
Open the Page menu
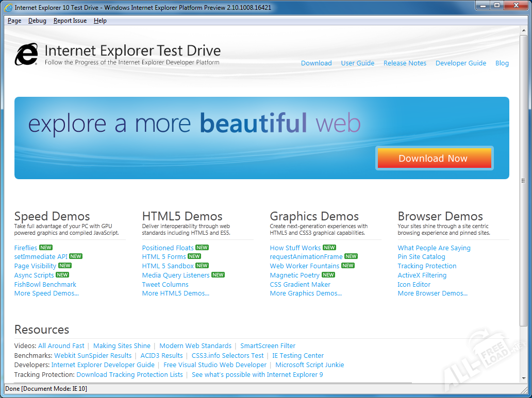click(x=14, y=21)
